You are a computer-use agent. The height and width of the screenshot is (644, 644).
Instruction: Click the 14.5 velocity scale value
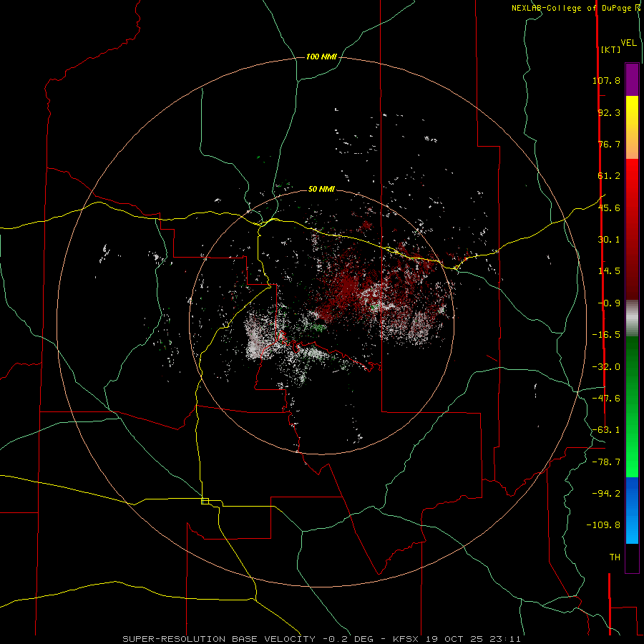pyautogui.click(x=609, y=271)
